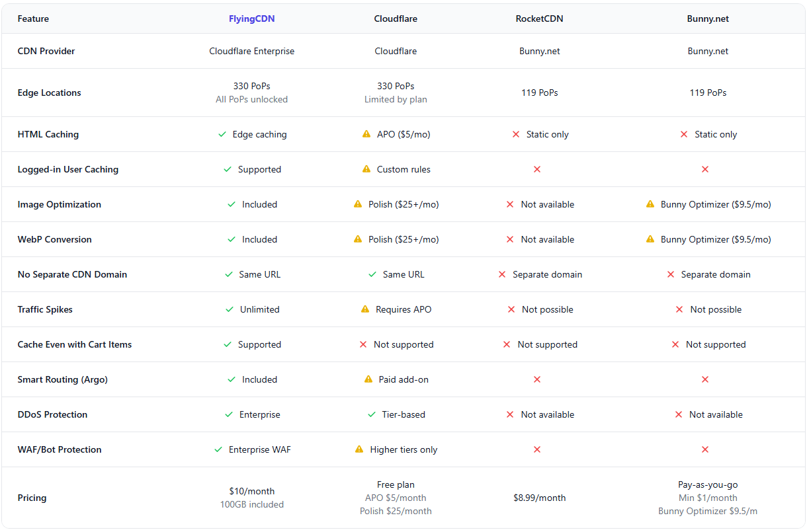
Task: Click Enterprise text in DDoS Protection row
Action: coord(260,414)
